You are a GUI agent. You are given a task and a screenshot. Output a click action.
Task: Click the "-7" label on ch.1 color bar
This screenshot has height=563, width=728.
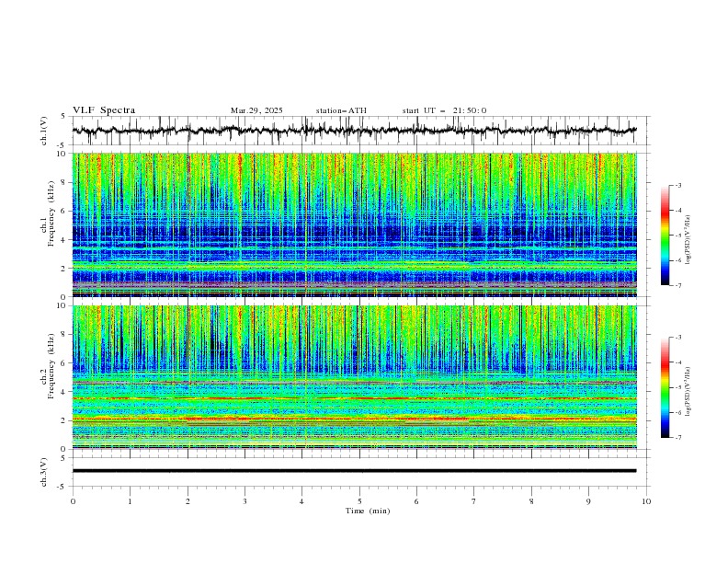[678, 285]
